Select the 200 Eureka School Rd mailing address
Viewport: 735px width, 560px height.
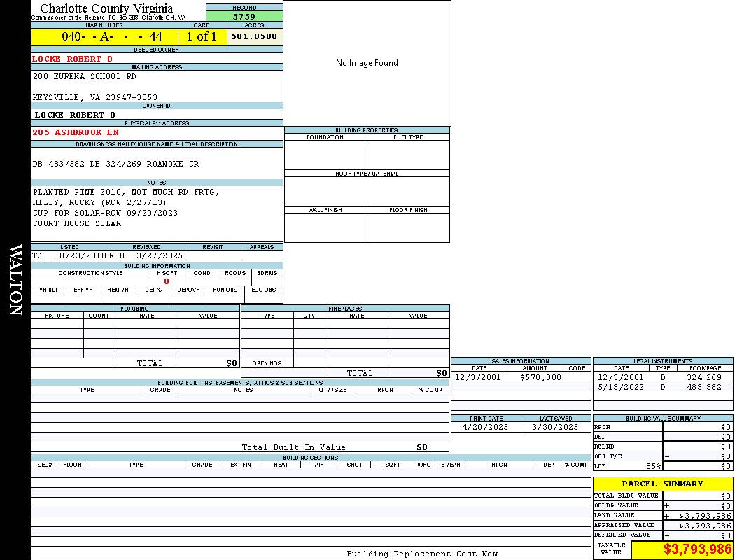click(85, 76)
